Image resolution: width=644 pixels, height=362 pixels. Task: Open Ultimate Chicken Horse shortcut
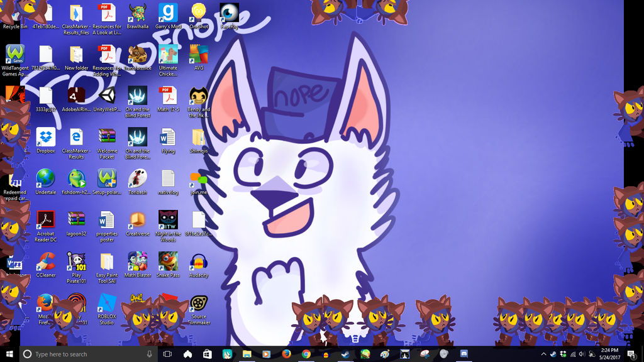[x=169, y=61]
